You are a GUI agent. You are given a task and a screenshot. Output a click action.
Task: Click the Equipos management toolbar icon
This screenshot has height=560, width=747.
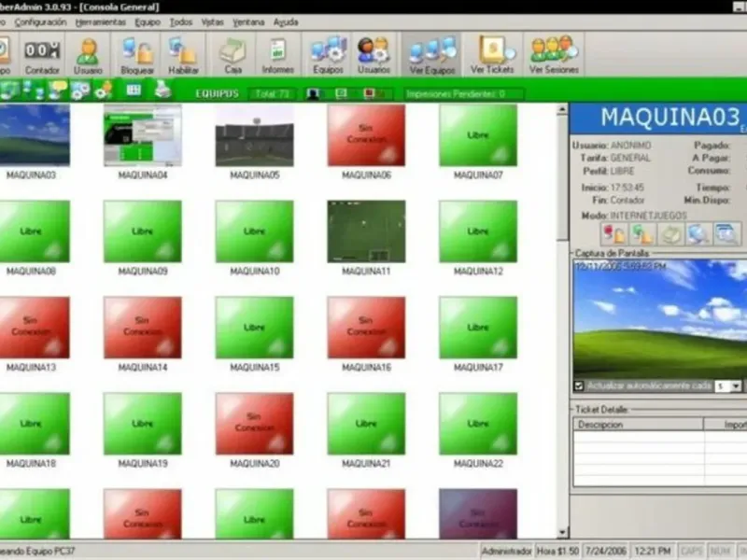tap(329, 54)
